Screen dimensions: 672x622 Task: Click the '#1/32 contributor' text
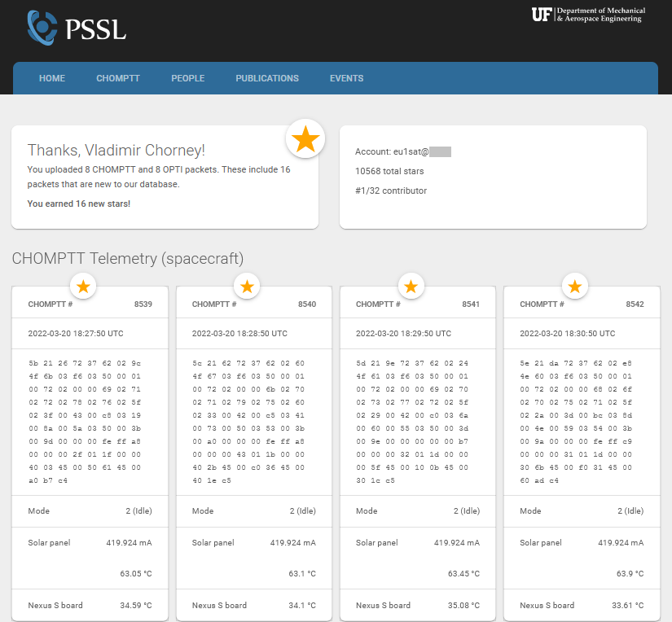click(x=391, y=191)
